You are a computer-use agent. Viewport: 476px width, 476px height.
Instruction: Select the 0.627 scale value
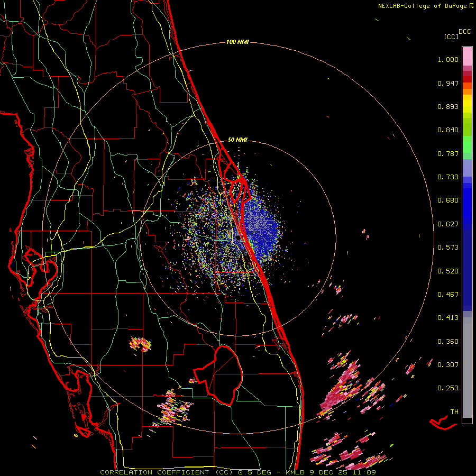448,224
